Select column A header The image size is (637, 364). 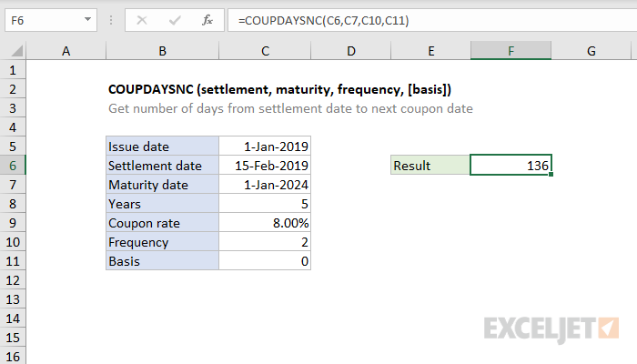point(66,51)
